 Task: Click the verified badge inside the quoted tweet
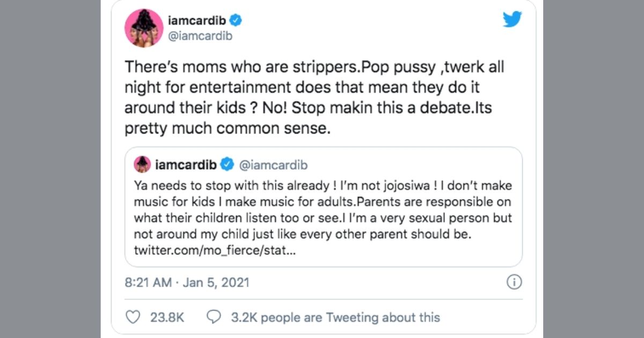[227, 165]
